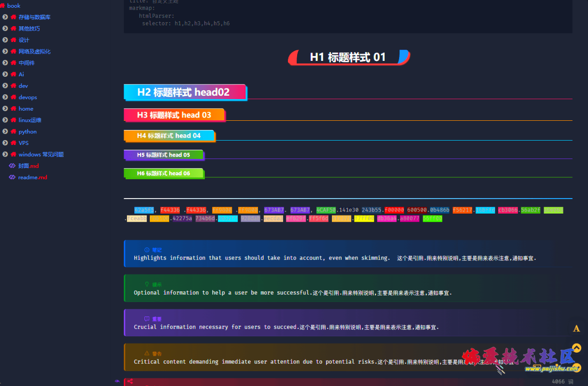Click the house icon beside VPS
This screenshot has height=386, width=588.
click(x=13, y=143)
